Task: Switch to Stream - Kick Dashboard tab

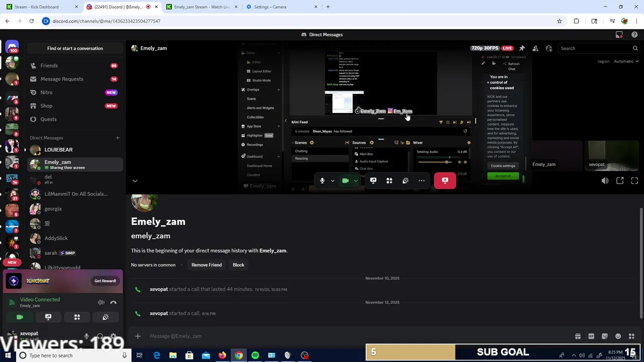Action: click(42, 7)
